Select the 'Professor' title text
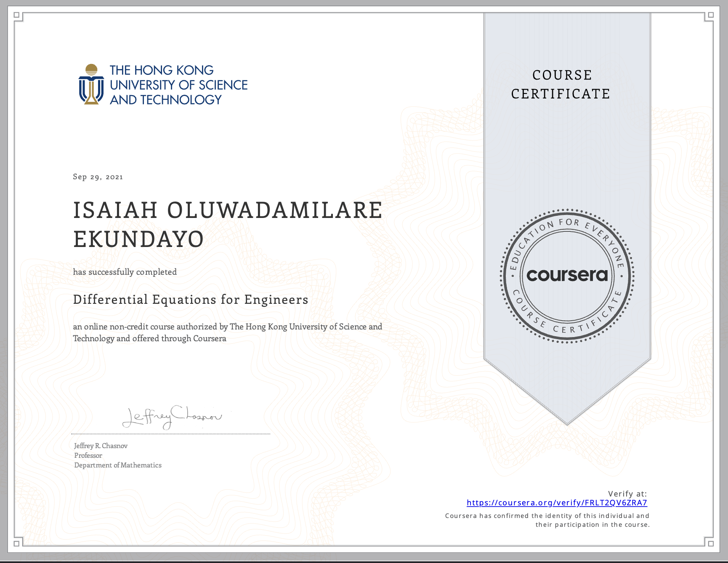The width and height of the screenshot is (728, 563). (88, 455)
